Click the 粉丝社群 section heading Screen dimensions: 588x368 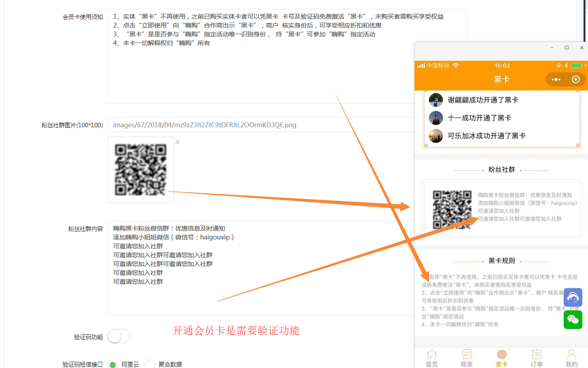(x=502, y=169)
